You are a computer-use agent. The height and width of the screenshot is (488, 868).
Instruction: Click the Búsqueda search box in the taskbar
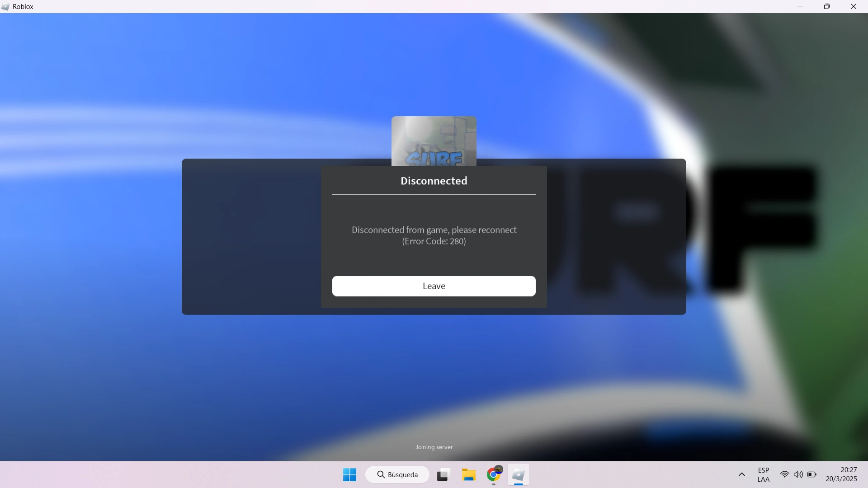click(397, 474)
